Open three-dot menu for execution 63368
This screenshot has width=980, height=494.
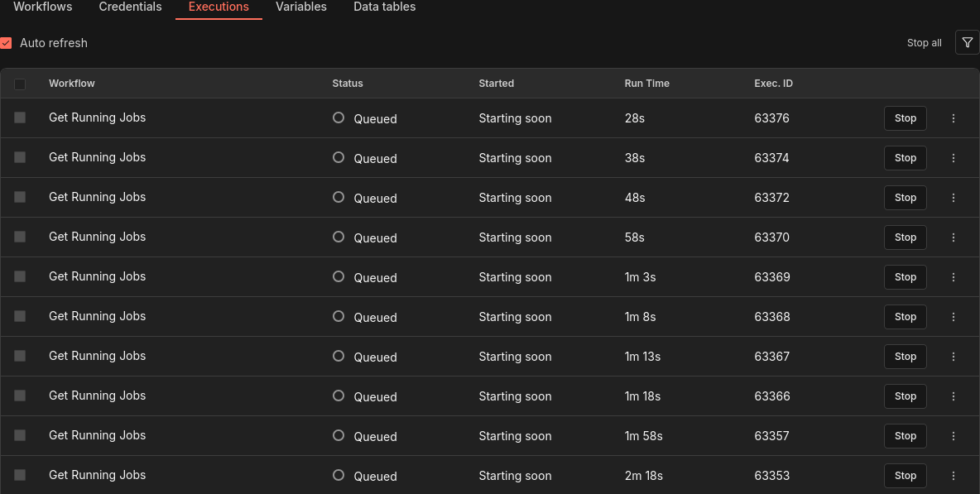pos(954,317)
